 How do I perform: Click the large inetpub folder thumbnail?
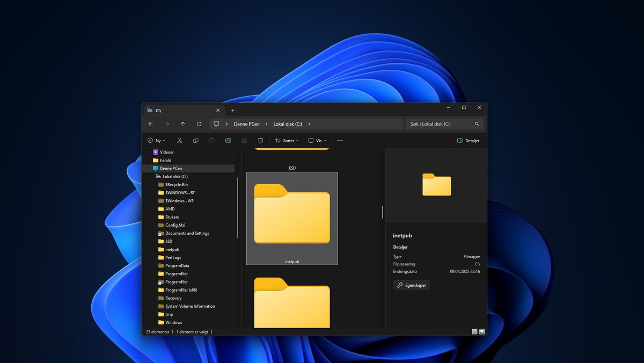tap(292, 214)
